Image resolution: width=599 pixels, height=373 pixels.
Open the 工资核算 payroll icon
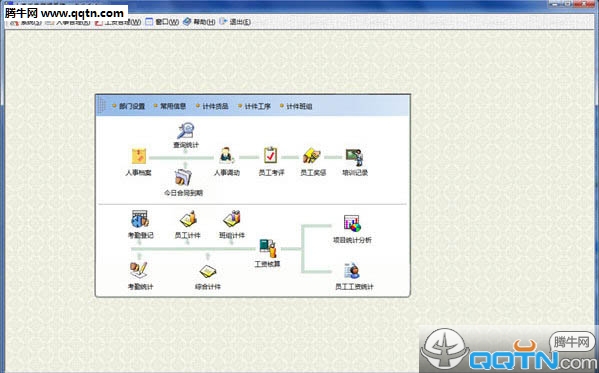pos(267,248)
